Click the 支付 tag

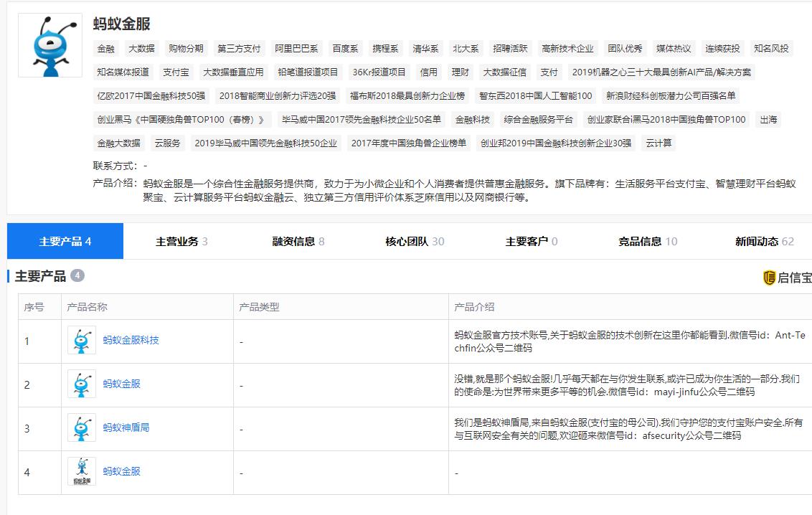549,72
